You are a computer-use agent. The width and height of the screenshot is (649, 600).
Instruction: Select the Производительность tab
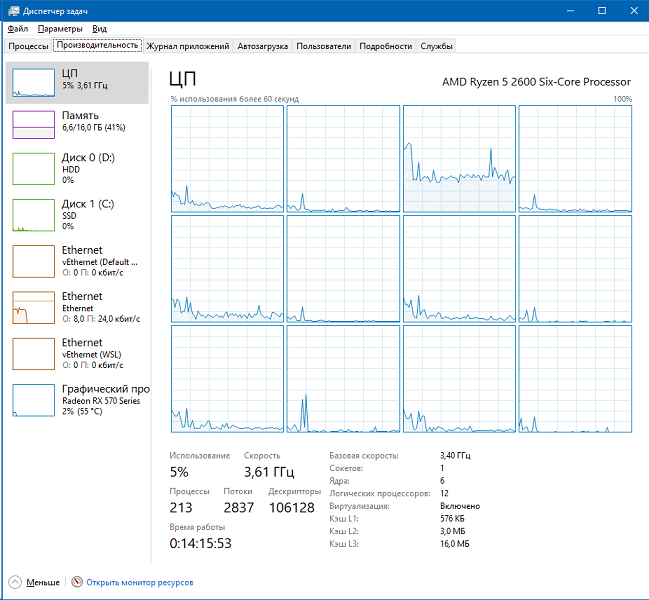(x=97, y=45)
